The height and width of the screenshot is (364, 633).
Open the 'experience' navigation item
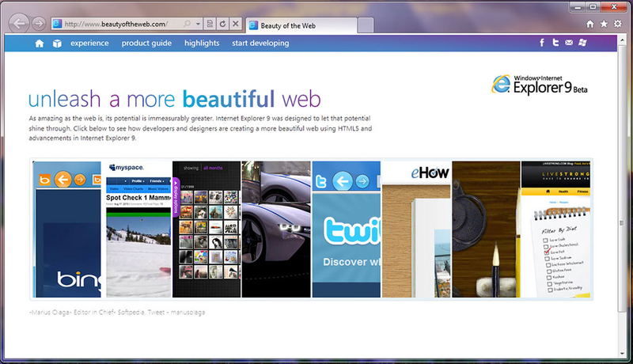coord(89,43)
